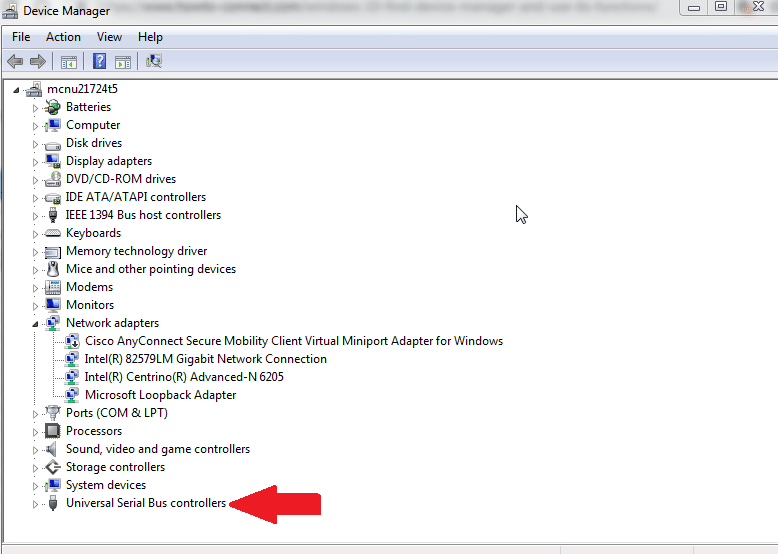Select the mcnu21724t5 computer name
778x554 pixels.
[x=82, y=89]
